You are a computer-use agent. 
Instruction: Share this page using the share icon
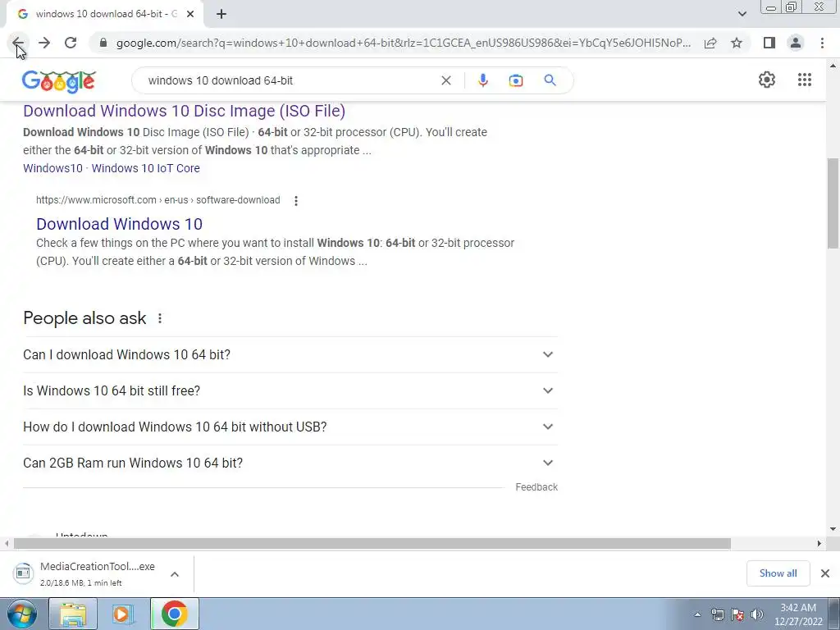tap(710, 43)
